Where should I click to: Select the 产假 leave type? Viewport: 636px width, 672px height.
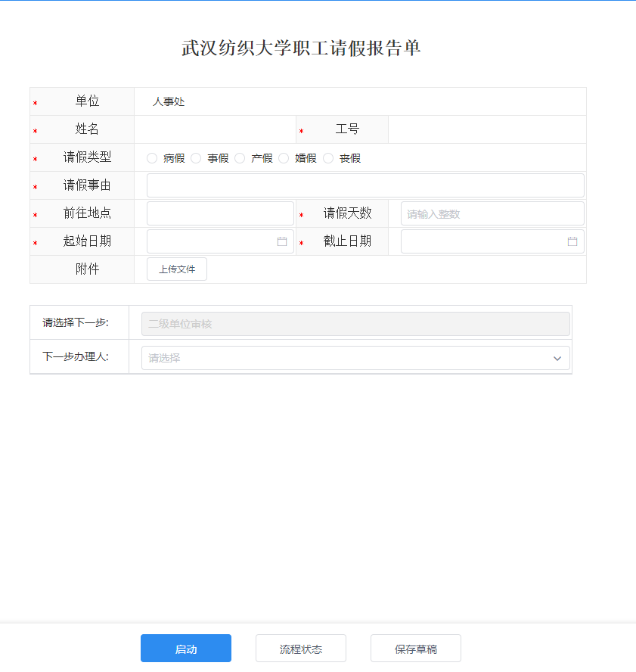point(240,158)
